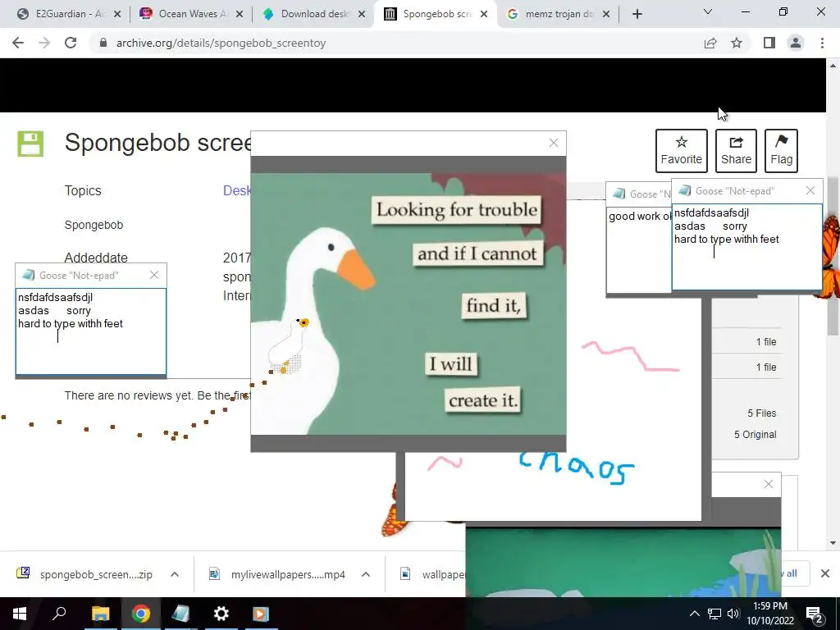
Task: Open File Explorer from taskbar
Action: 100,614
